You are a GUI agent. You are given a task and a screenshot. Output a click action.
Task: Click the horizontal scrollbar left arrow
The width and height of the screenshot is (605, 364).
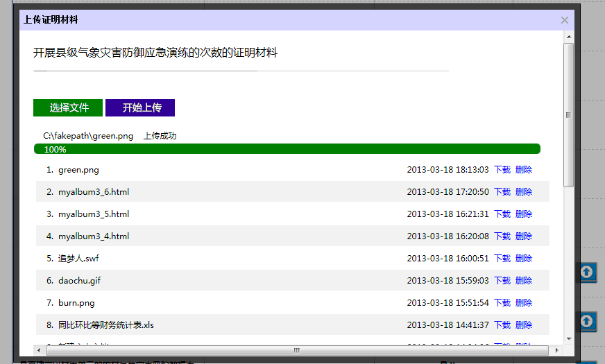coord(39,350)
